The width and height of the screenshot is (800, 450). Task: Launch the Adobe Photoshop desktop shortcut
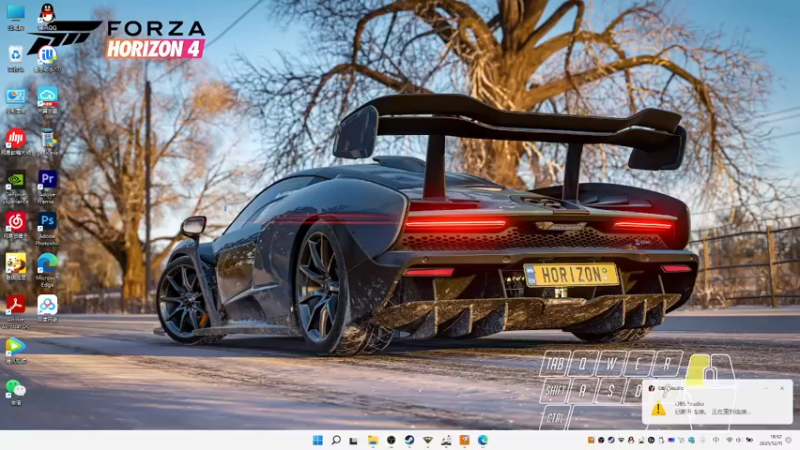pyautogui.click(x=47, y=229)
